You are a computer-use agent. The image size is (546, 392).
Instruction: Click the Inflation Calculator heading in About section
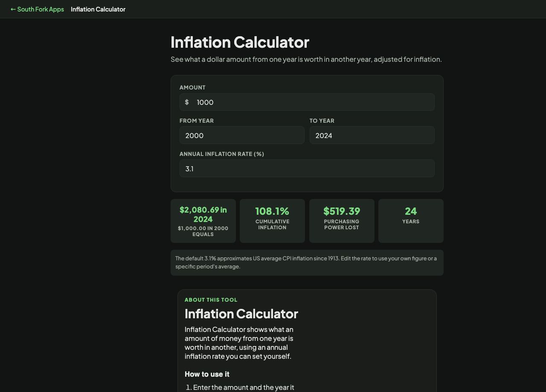(x=241, y=314)
